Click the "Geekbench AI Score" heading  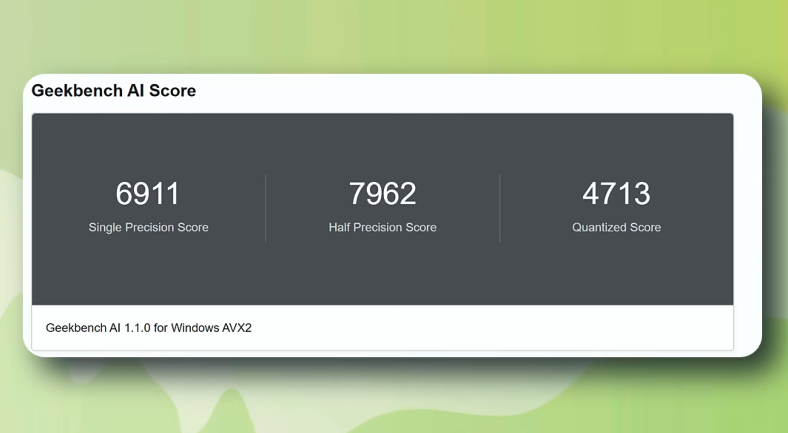(x=113, y=91)
